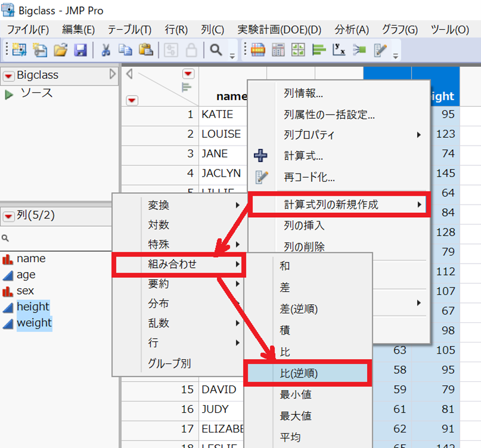481x448 pixels.
Task: Click the orange data table icon
Action: coord(258,50)
